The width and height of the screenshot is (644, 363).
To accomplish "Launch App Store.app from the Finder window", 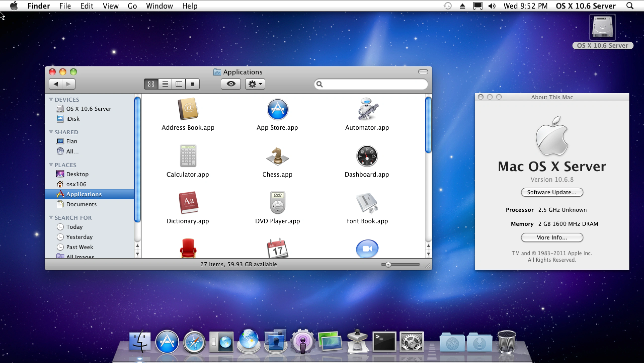I will 277,109.
